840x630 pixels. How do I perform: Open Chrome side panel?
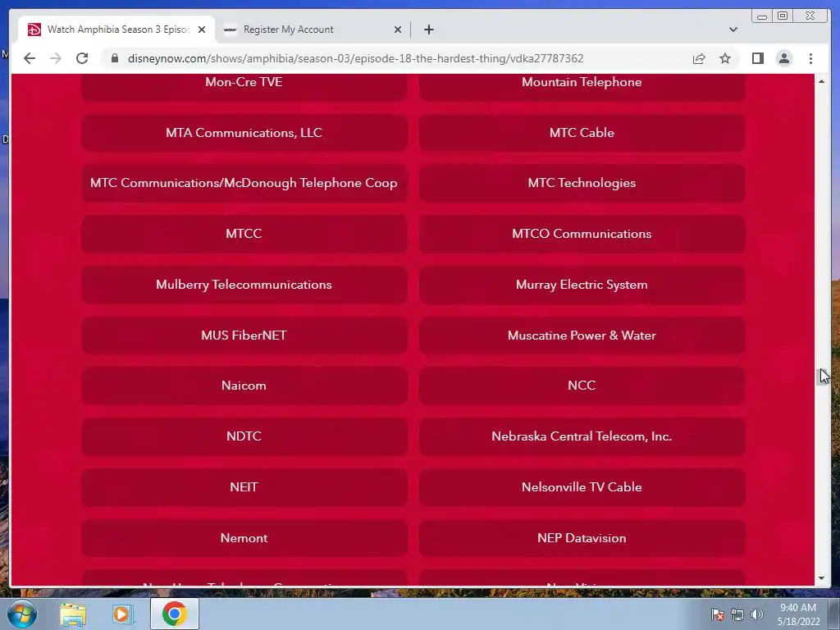(x=757, y=58)
